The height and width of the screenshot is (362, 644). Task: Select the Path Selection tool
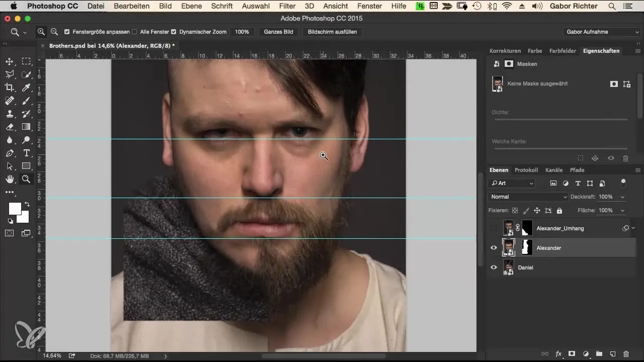click(10, 166)
